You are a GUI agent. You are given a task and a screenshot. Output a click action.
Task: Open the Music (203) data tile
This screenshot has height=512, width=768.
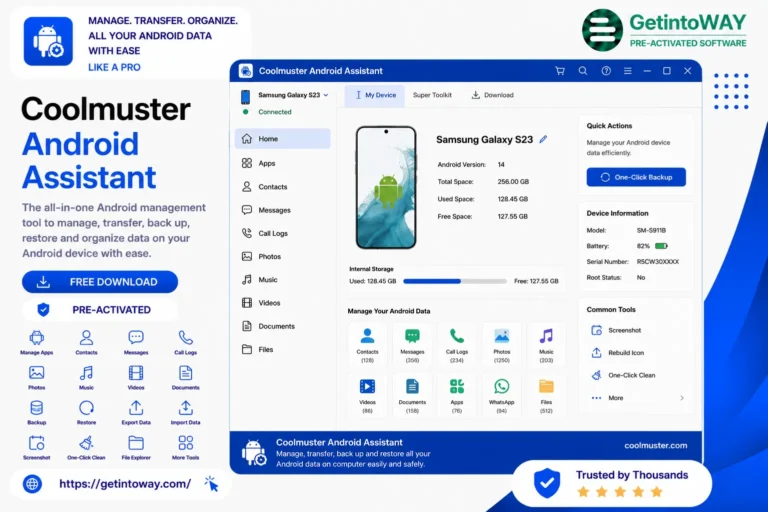point(546,345)
